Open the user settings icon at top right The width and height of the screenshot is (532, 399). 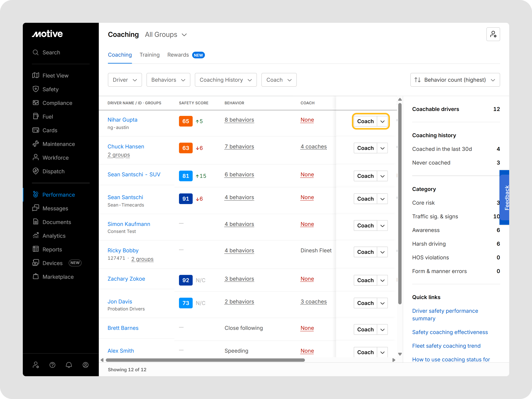(493, 34)
